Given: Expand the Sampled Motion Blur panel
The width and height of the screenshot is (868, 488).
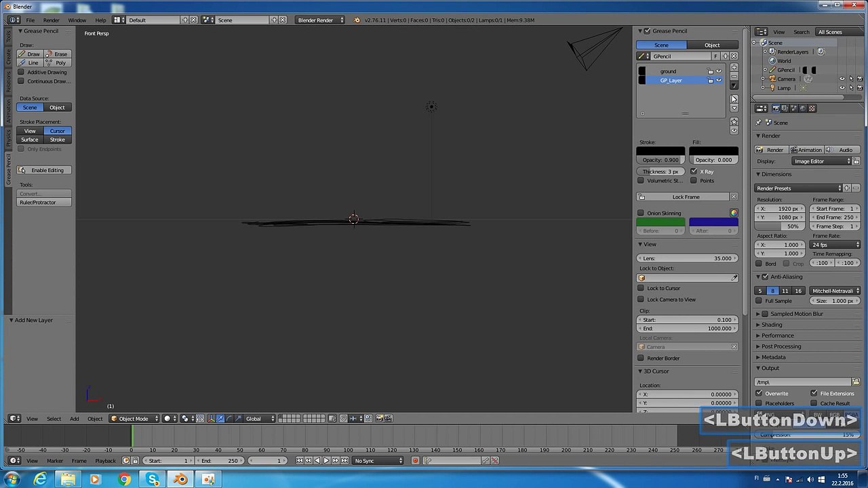Looking at the screenshot, I should tap(796, 314).
